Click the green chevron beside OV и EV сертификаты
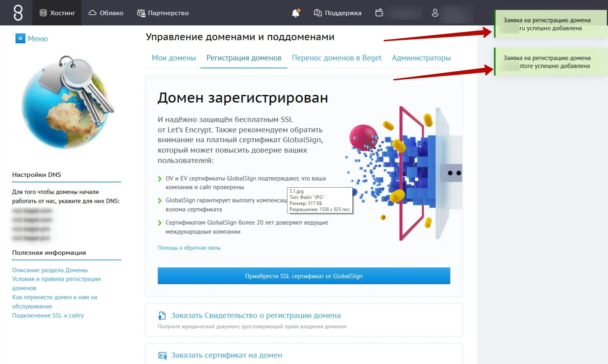The height and width of the screenshot is (364, 608). [x=160, y=179]
